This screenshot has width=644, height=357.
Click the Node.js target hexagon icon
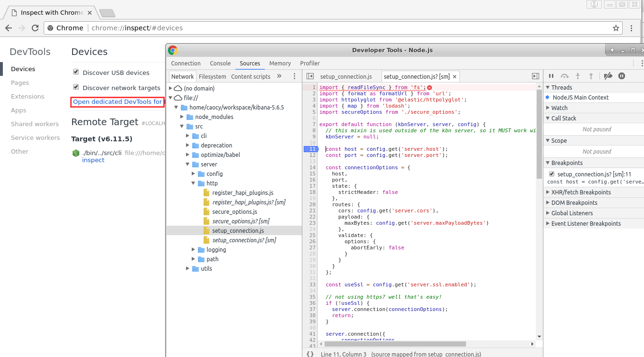(x=75, y=153)
